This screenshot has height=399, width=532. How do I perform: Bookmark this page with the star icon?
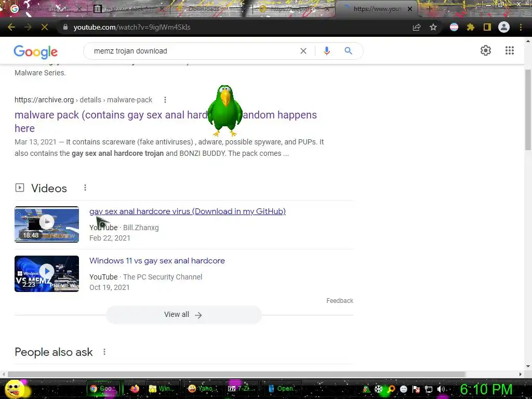433,27
